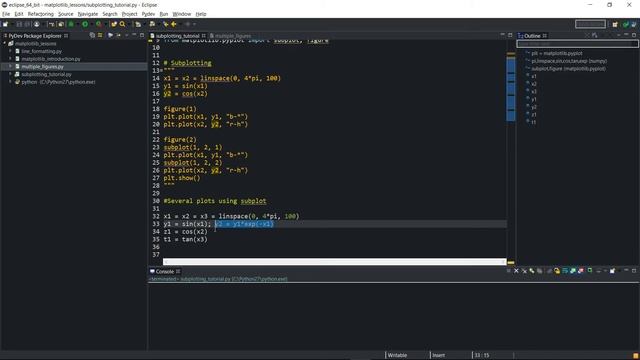Image resolution: width=640 pixels, height=360 pixels.
Task: Expand the line_formatting.py tree node
Action: click(10, 51)
